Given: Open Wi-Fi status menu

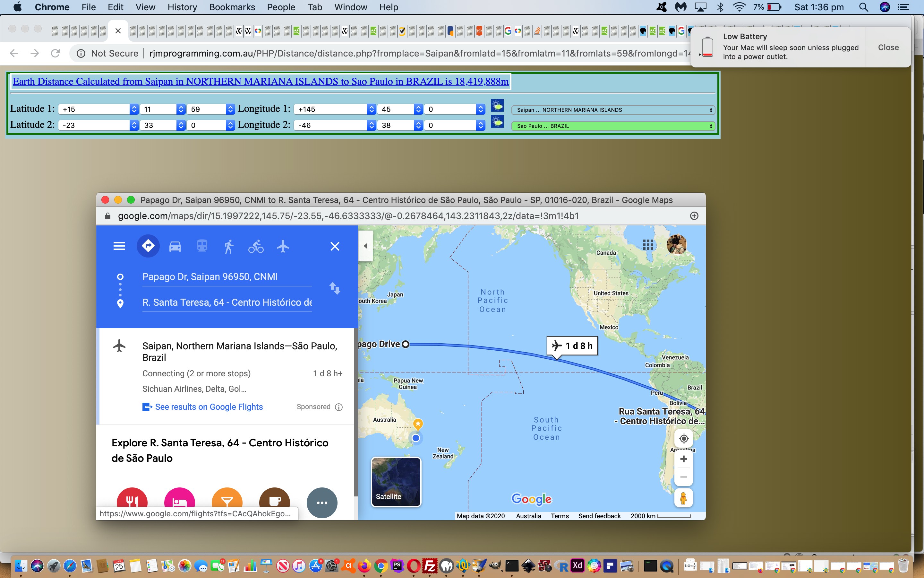Looking at the screenshot, I should [x=740, y=7].
